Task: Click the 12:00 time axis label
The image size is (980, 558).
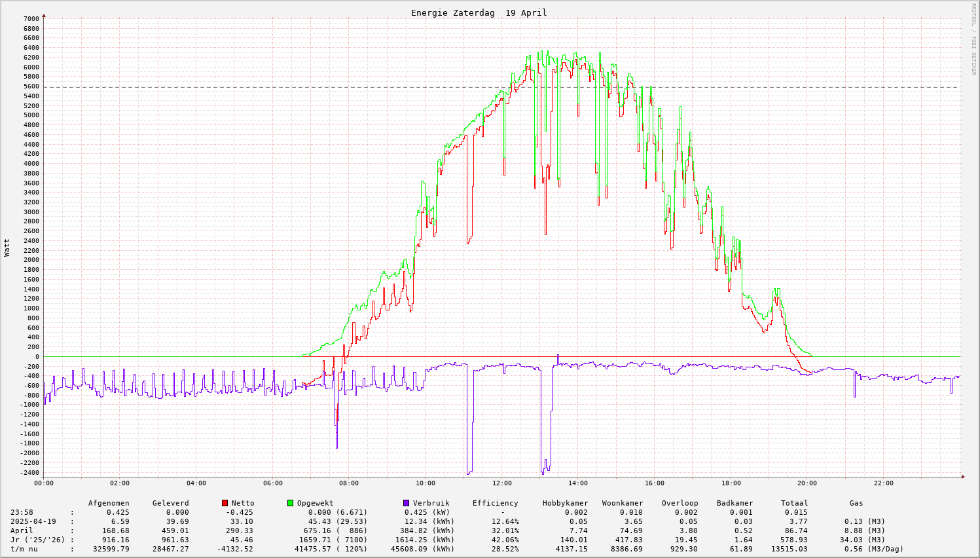Action: pos(502,483)
